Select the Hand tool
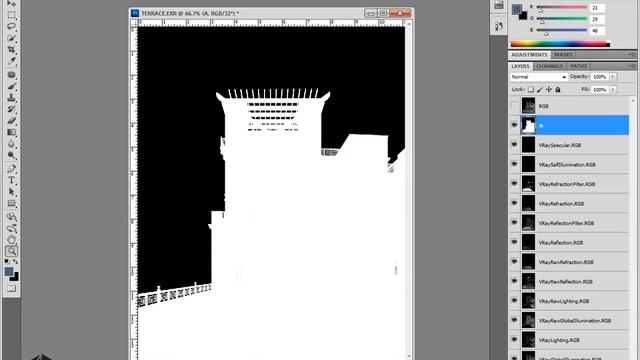This screenshot has width=640, height=360. tap(11, 240)
